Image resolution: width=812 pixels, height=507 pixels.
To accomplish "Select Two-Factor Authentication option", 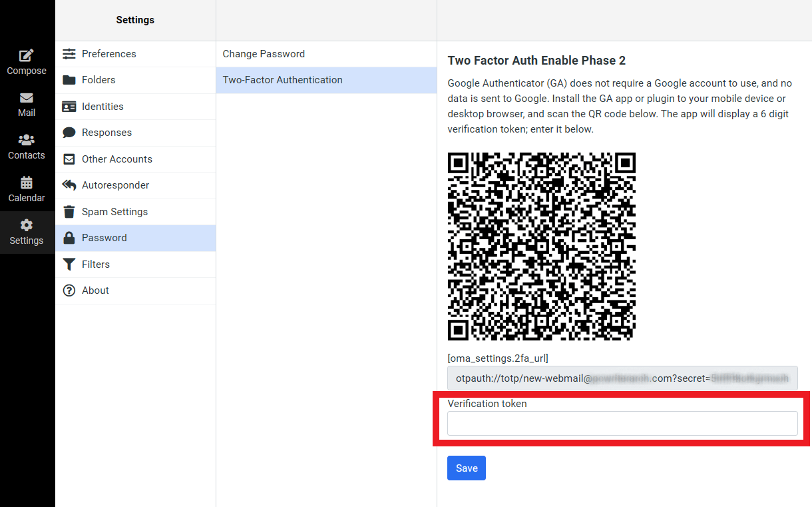I will tap(326, 80).
